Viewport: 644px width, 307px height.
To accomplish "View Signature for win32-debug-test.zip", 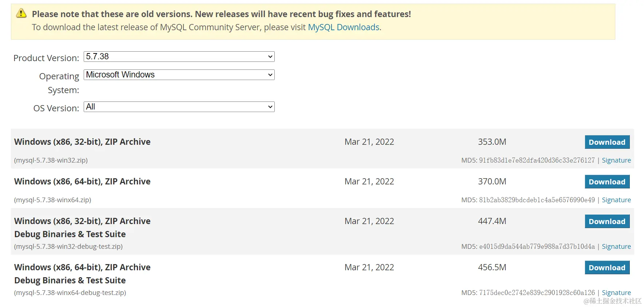I will 616,247.
